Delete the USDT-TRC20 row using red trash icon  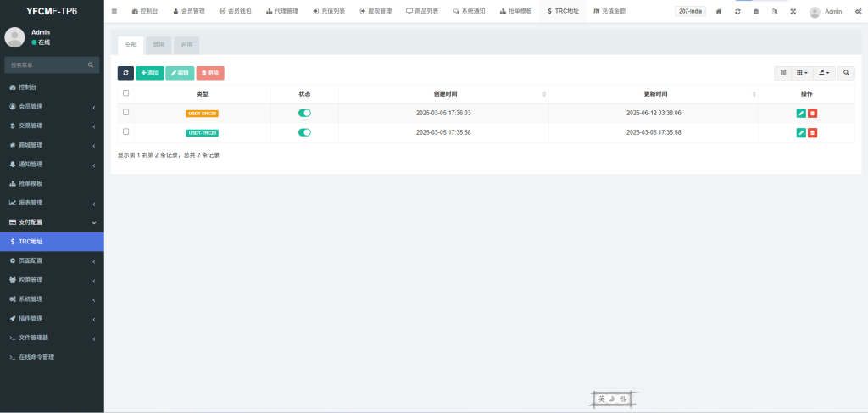point(812,132)
